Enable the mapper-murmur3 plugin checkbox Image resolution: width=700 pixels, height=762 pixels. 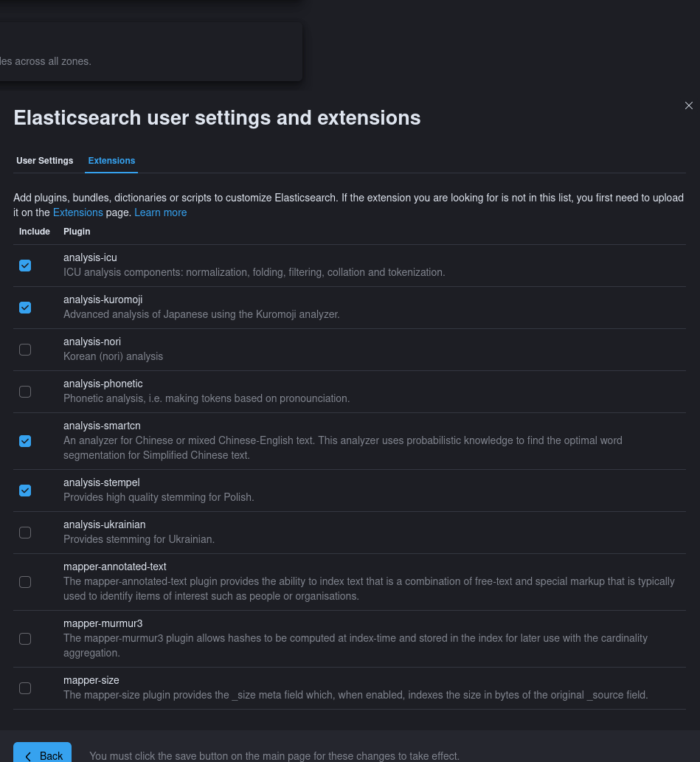25,639
